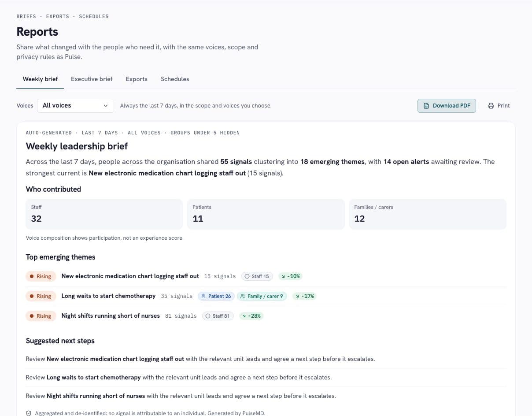Switch to the Executive brief tab

point(92,79)
